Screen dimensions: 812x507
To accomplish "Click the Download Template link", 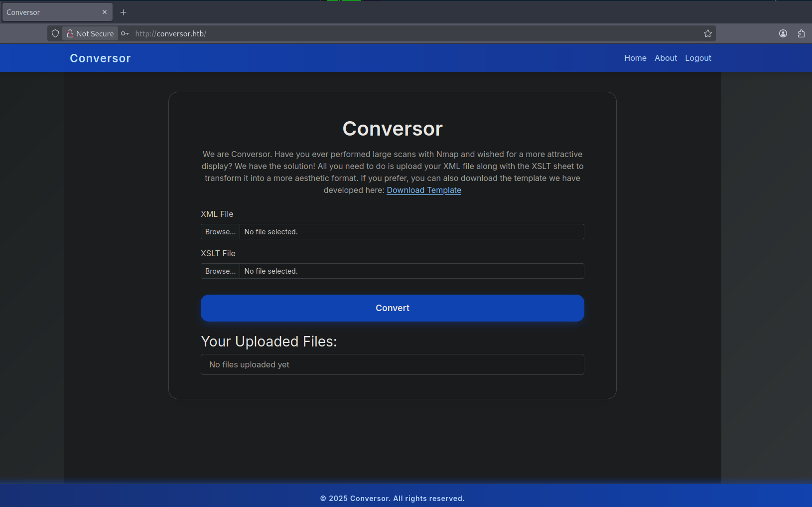I will (x=424, y=190).
